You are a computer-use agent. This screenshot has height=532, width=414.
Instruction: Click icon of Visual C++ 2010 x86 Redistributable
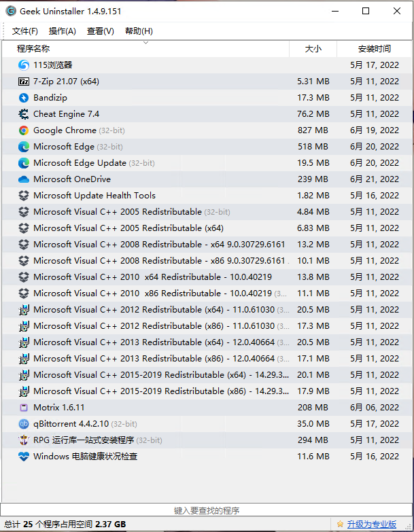(x=24, y=293)
